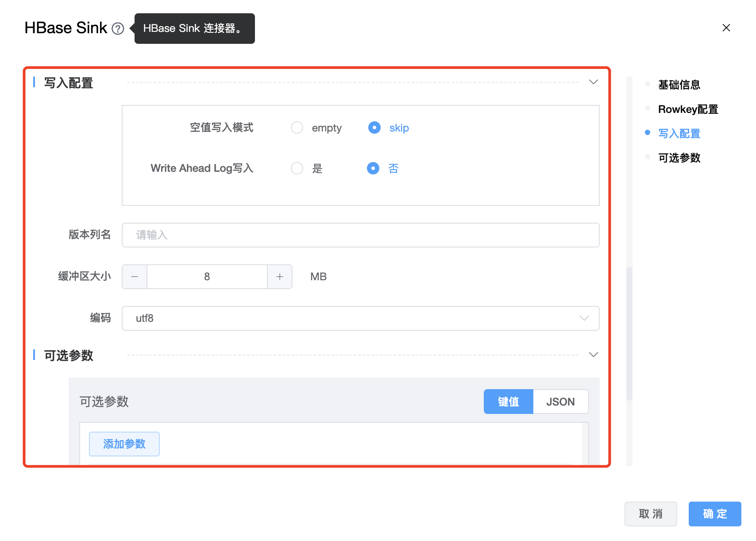Select the empty null-write mode

(x=297, y=128)
